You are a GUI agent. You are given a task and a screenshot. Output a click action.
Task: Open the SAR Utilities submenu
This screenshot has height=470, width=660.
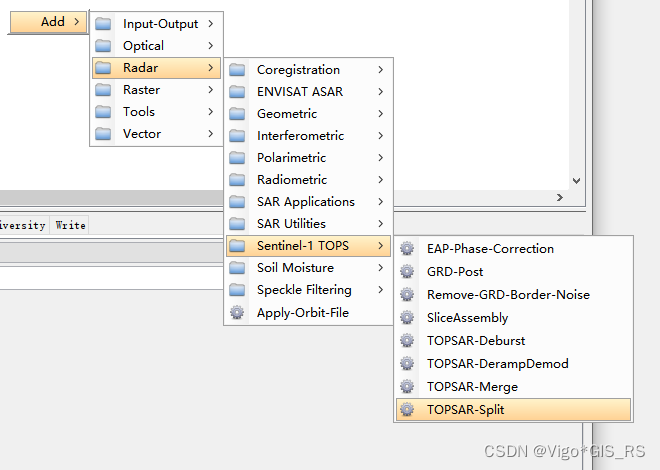(309, 223)
